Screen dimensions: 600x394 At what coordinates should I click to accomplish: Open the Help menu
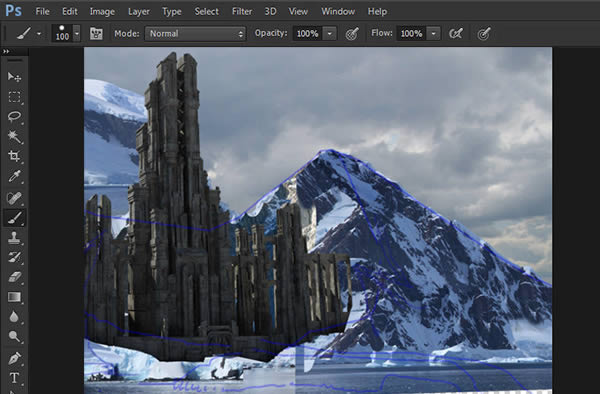pyautogui.click(x=377, y=11)
